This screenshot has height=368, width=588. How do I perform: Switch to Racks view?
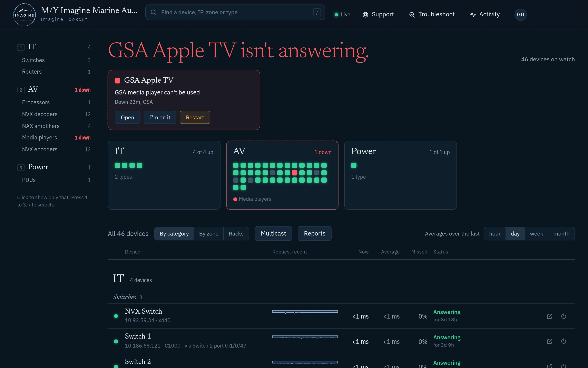click(236, 234)
